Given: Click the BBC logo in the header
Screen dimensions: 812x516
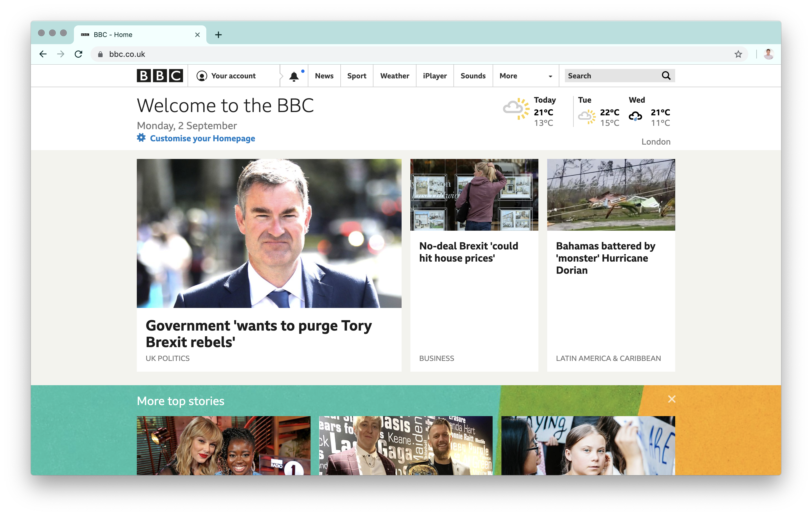Looking at the screenshot, I should 160,76.
